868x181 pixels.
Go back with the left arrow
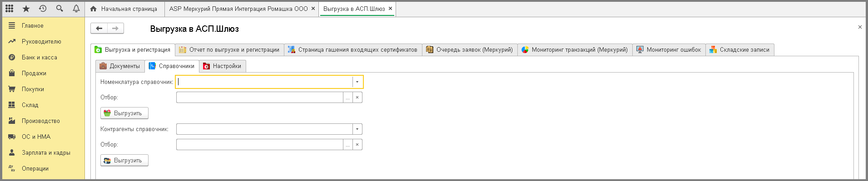(99, 28)
